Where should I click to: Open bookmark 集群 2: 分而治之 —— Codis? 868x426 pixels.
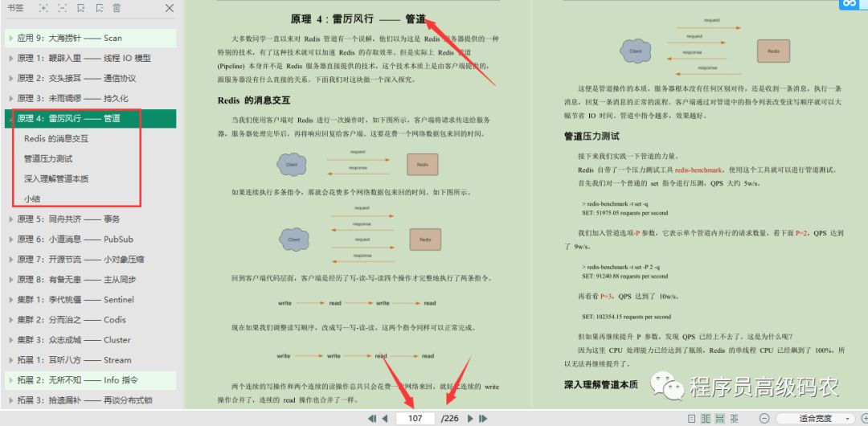coord(72,320)
